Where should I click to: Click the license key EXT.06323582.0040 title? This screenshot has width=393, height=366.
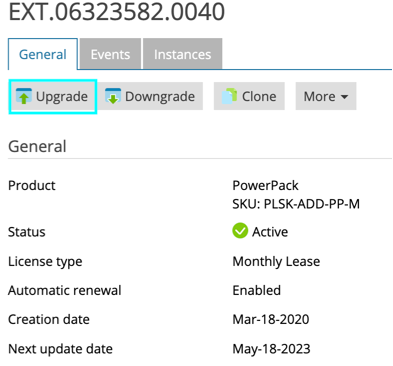click(116, 12)
